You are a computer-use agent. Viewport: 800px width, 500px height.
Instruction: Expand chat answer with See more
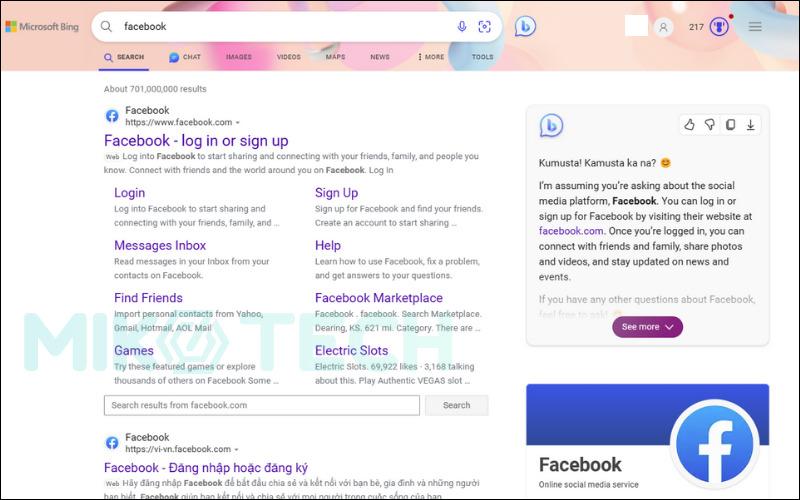[x=647, y=327]
